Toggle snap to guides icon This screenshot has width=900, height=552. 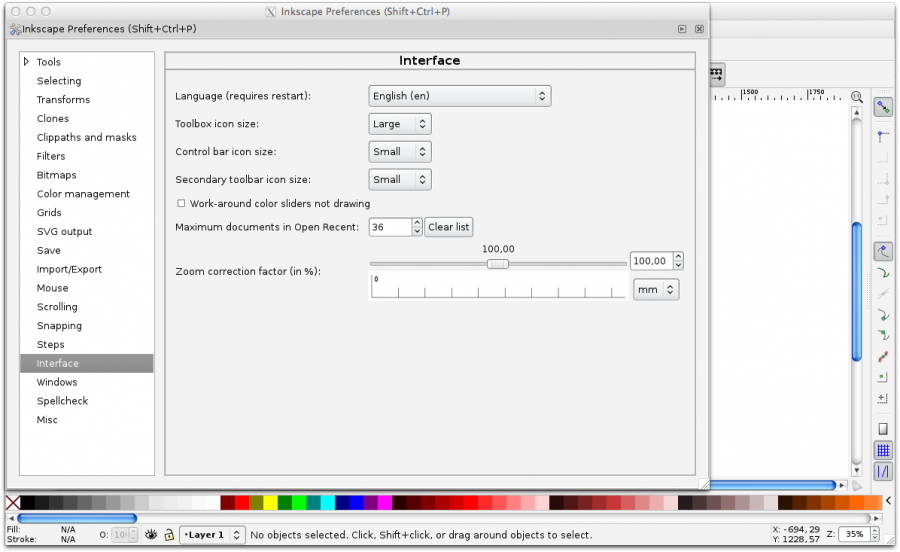(x=883, y=471)
